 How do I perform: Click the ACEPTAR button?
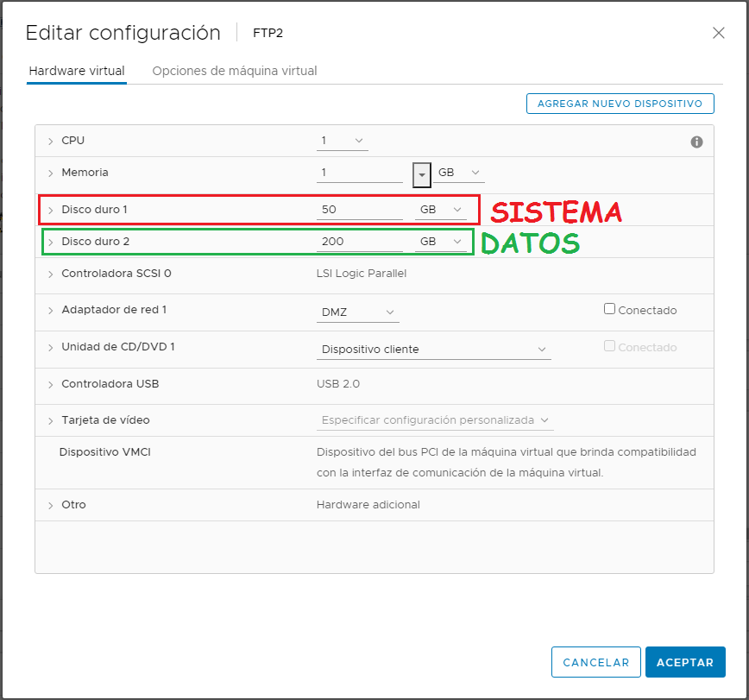(x=685, y=662)
